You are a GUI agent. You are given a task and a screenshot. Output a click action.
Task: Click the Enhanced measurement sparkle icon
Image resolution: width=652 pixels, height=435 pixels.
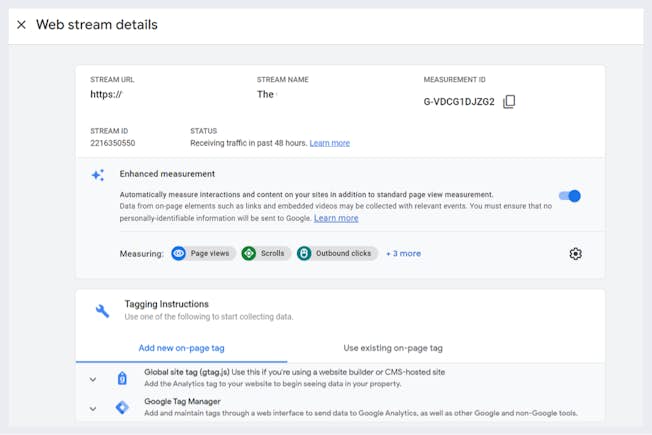pyautogui.click(x=98, y=175)
